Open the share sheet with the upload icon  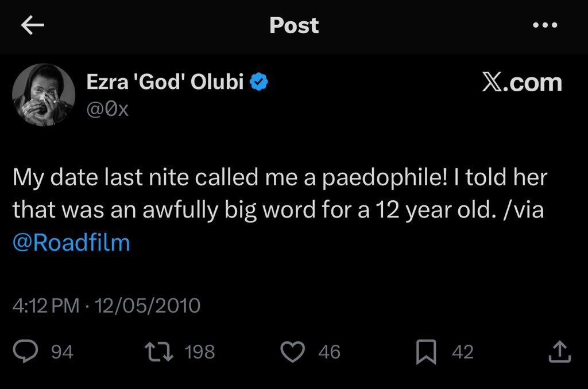[559, 352]
